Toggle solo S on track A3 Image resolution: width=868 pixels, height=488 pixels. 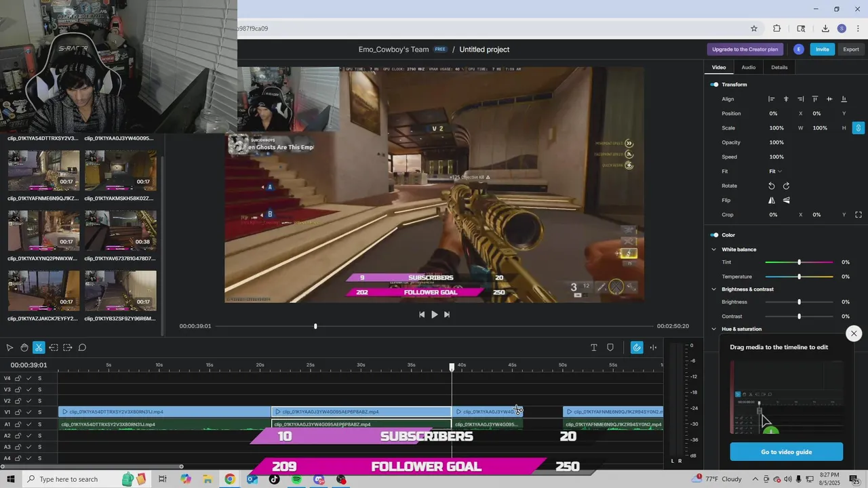[x=39, y=447]
